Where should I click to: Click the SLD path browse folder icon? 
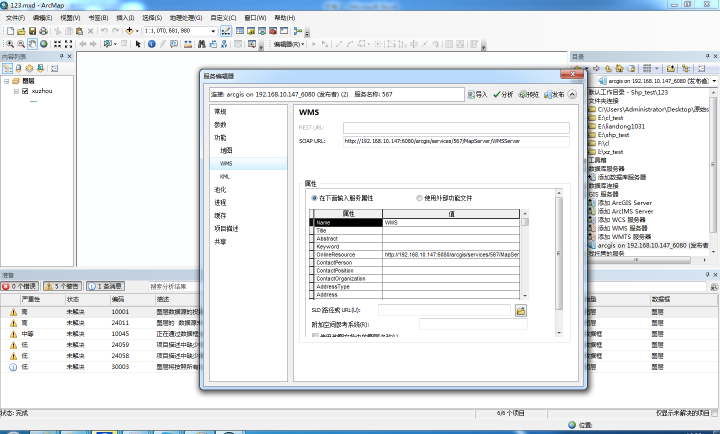(x=521, y=311)
